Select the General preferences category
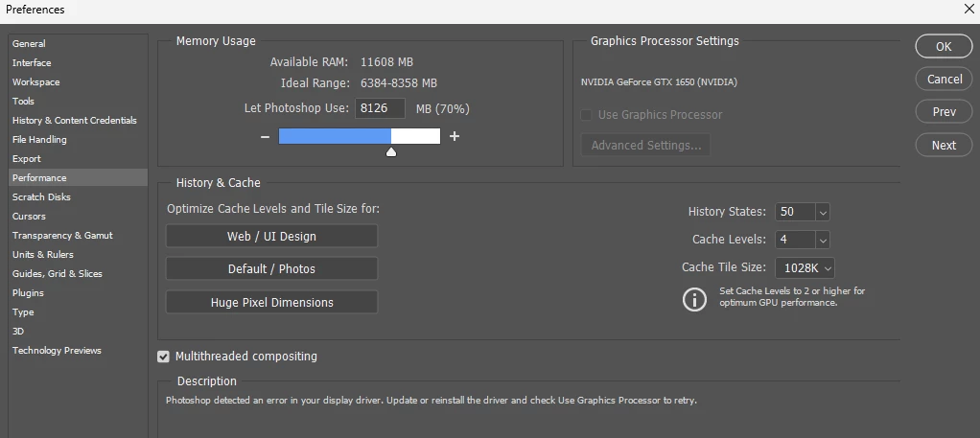Image resolution: width=980 pixels, height=438 pixels. click(x=78, y=44)
